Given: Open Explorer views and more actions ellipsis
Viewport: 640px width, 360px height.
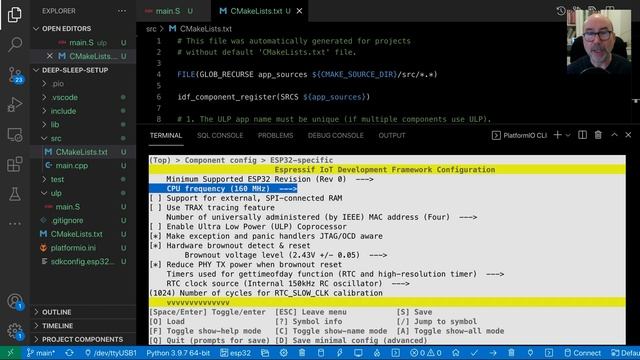Looking at the screenshot, I should tap(122, 11).
